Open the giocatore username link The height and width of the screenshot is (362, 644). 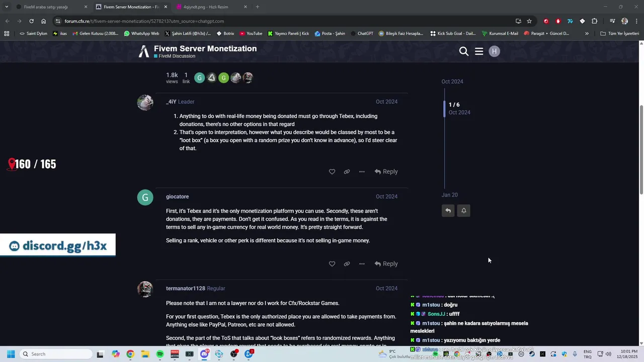click(177, 197)
